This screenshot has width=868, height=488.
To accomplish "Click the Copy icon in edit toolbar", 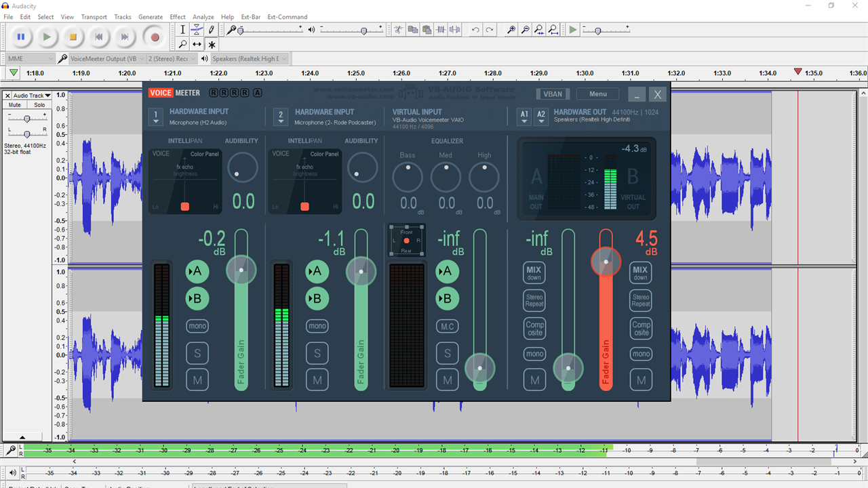I will pos(412,30).
